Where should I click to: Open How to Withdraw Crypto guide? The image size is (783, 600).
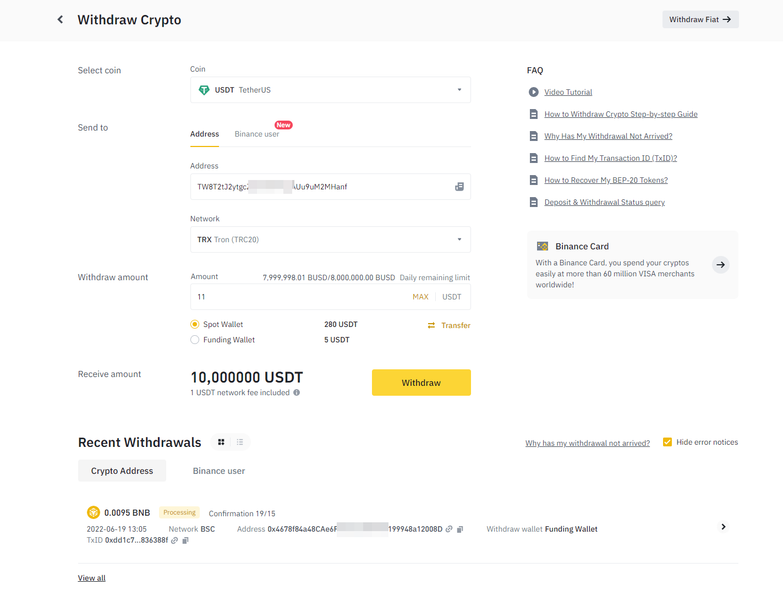[621, 114]
